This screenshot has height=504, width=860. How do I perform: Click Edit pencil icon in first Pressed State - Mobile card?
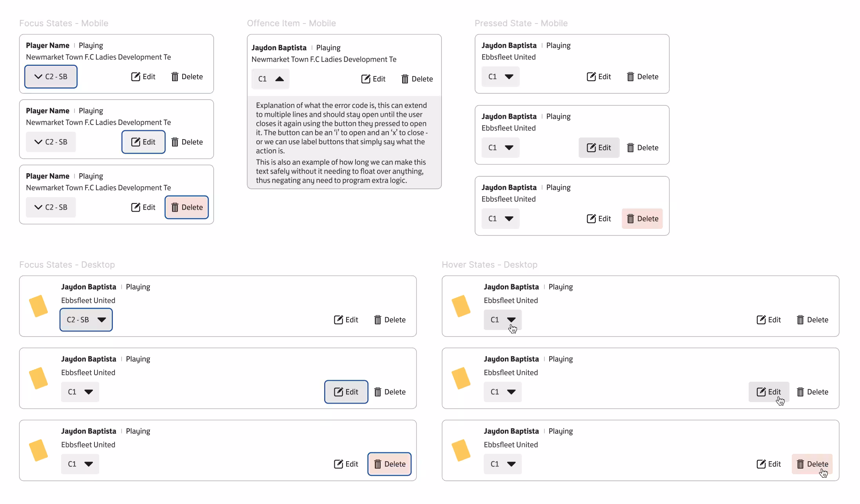tap(591, 76)
